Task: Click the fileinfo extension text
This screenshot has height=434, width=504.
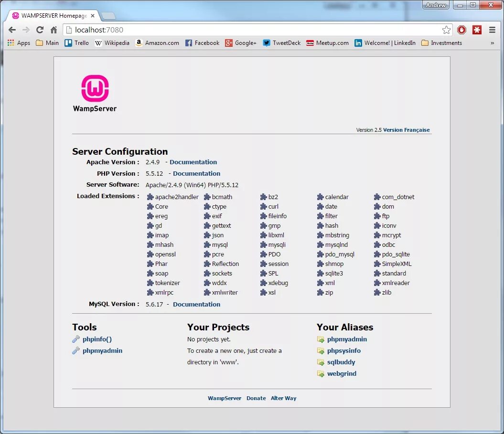Action: (278, 216)
